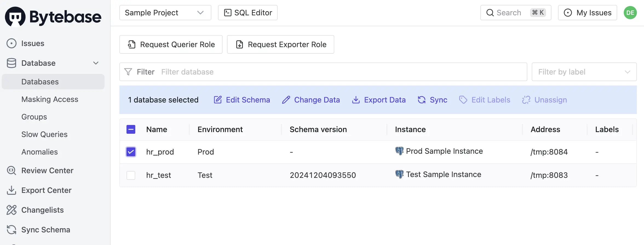Open the SQL Editor button
Image resolution: width=644 pixels, height=245 pixels.
248,13
